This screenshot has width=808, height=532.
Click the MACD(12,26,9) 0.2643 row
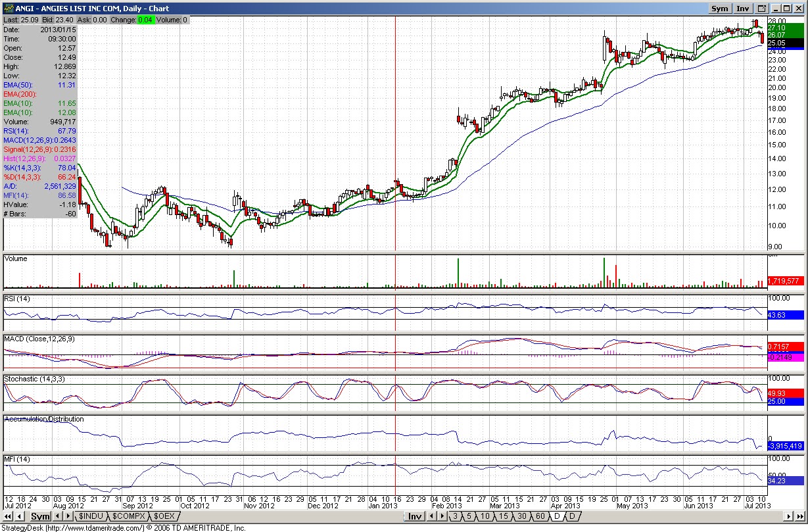point(40,140)
